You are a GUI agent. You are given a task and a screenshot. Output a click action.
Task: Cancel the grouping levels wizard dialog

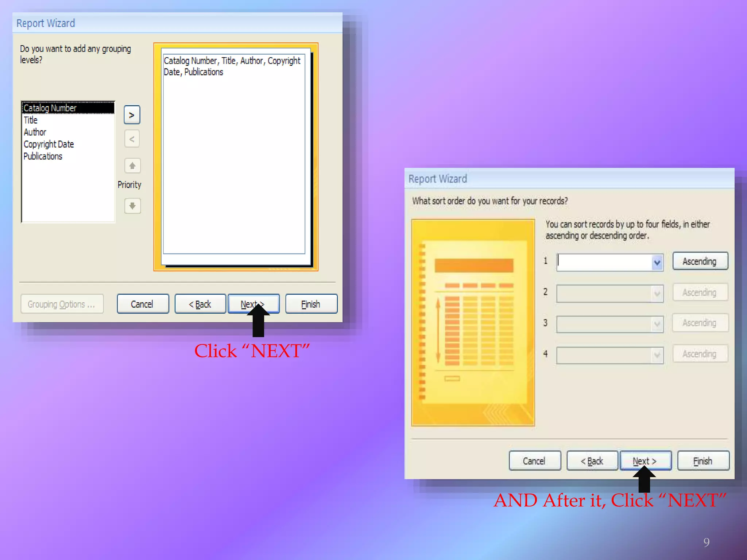coord(143,304)
